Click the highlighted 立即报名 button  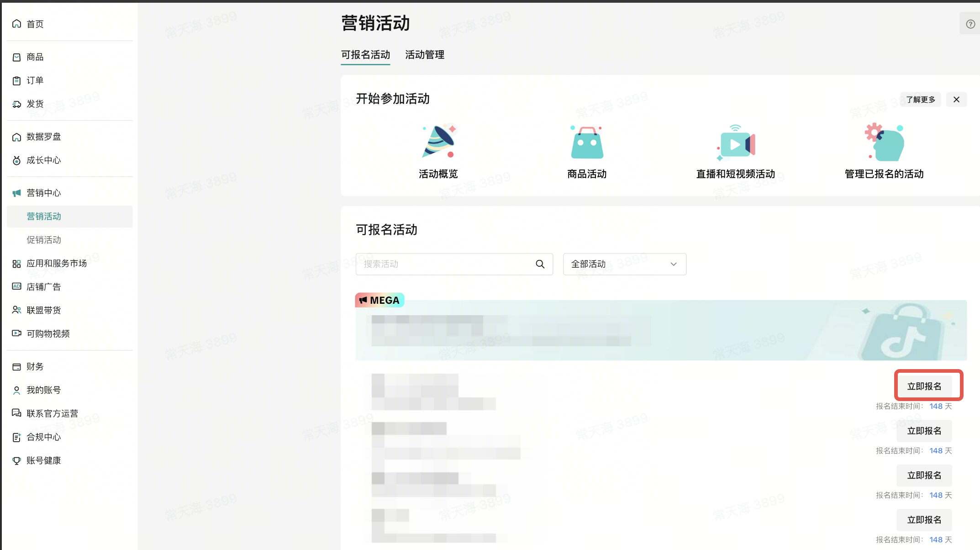point(924,386)
